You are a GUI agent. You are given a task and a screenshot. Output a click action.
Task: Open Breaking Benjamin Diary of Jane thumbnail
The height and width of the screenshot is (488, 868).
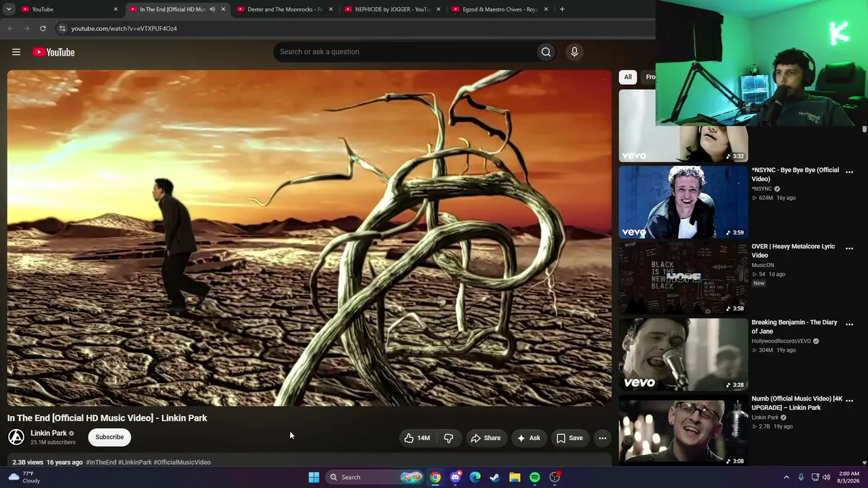[683, 354]
